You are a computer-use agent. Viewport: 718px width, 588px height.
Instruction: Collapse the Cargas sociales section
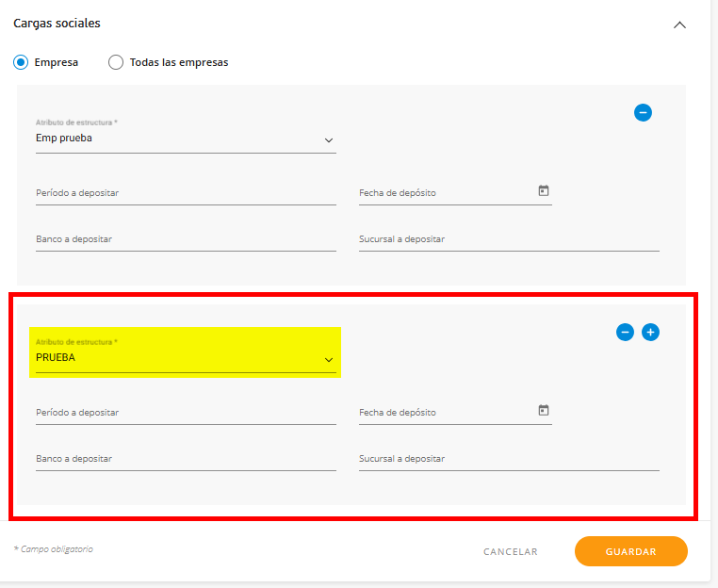coord(679,25)
